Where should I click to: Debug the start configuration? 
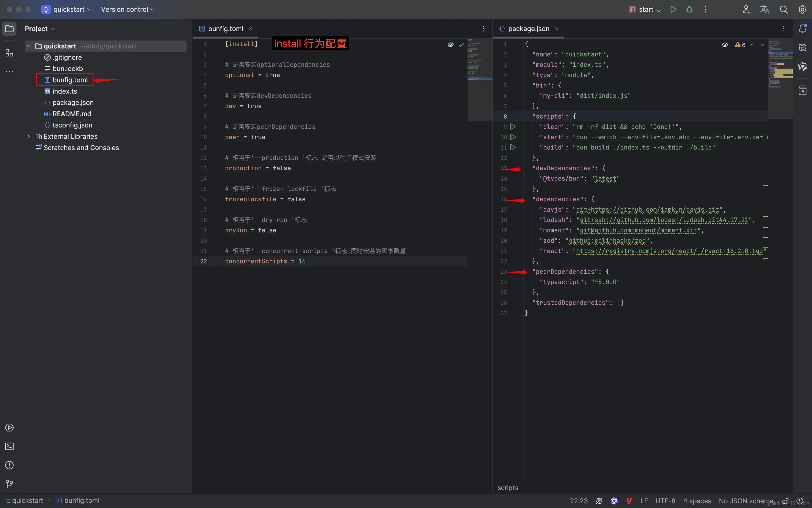(x=689, y=9)
